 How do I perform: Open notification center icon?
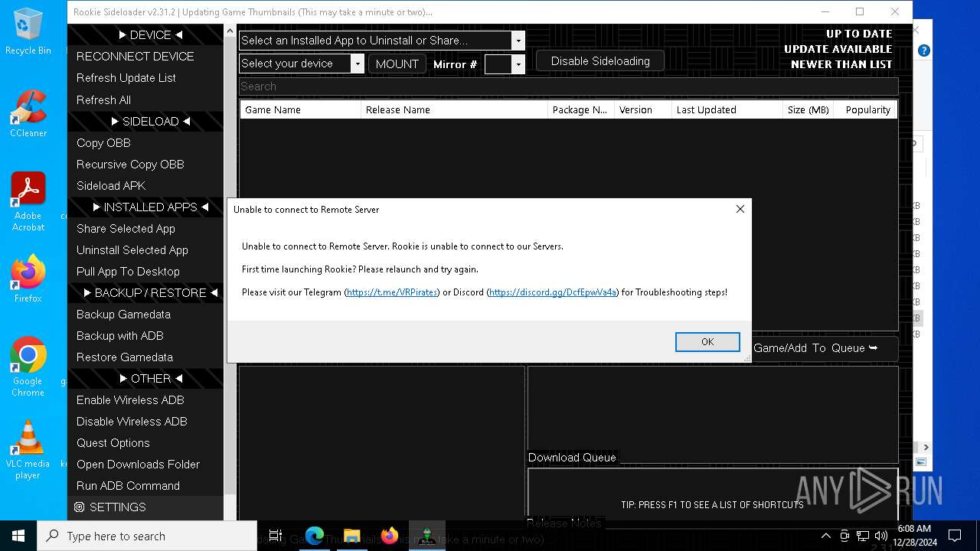[x=955, y=536]
